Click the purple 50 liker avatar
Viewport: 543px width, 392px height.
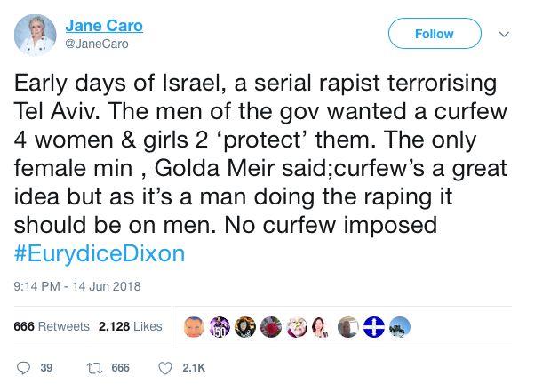(x=220, y=326)
